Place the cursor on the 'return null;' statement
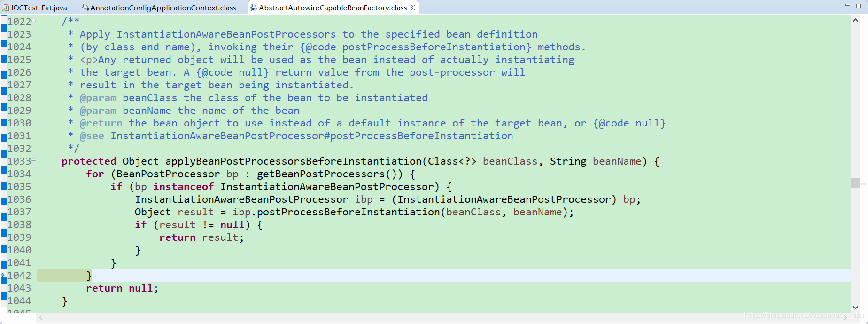 (x=122, y=288)
